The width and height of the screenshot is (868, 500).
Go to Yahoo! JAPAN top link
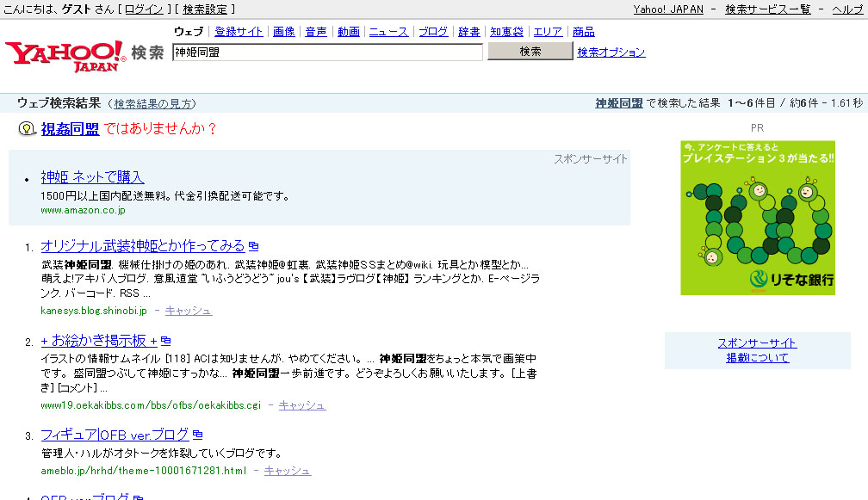(x=668, y=9)
